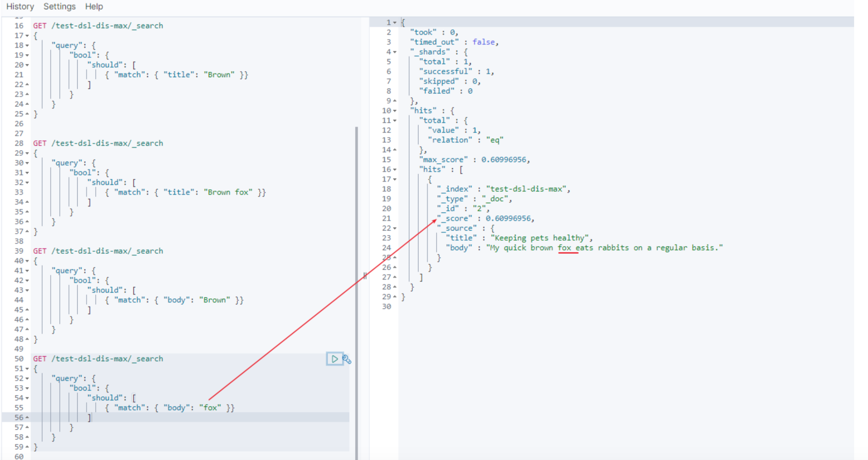Click the editor vertical scrollbar
The height and width of the screenshot is (460, 868).
coord(356,293)
